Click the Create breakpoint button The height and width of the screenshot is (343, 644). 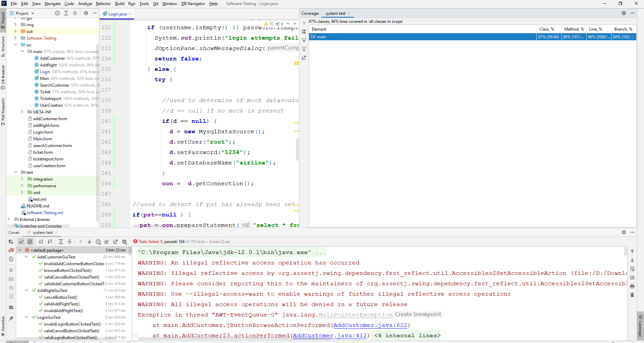[x=418, y=314]
